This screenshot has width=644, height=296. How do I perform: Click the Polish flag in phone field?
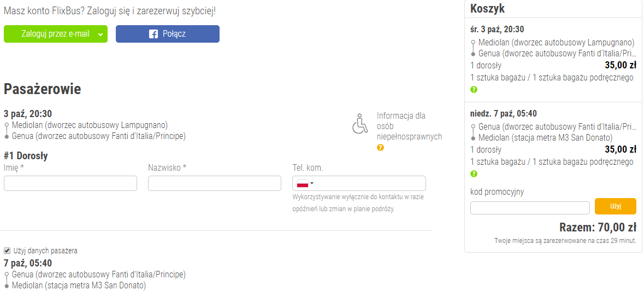pos(302,183)
